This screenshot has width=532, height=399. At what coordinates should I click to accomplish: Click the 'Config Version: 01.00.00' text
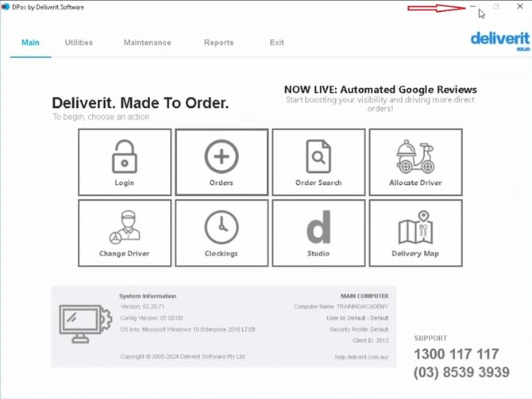click(152, 318)
